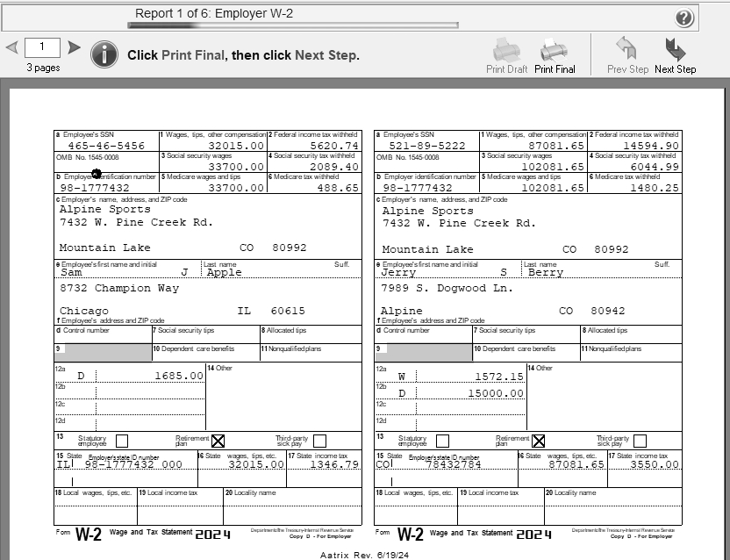Click federal tax withheld 5620.74
This screenshot has height=560, width=730.
334,146
